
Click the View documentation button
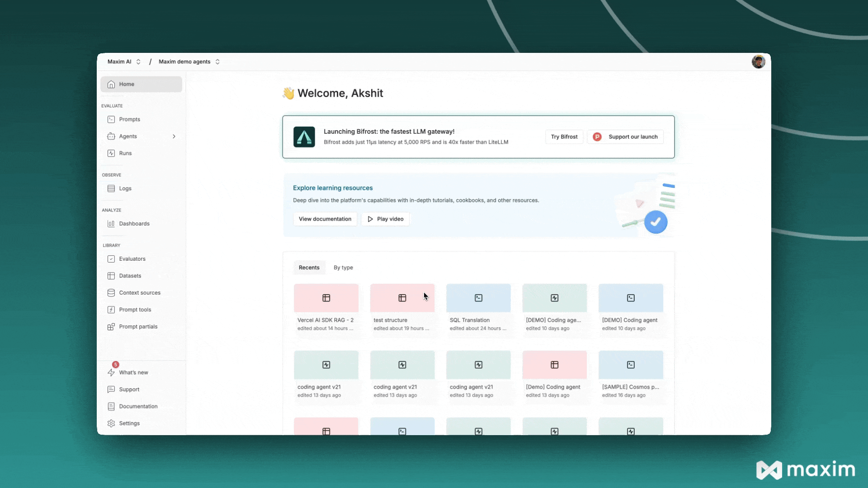[x=325, y=219]
